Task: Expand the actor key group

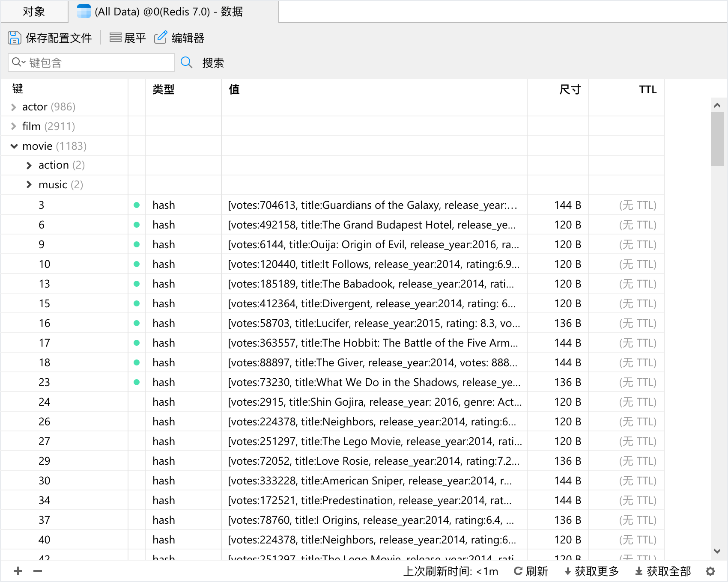Action: [14, 107]
